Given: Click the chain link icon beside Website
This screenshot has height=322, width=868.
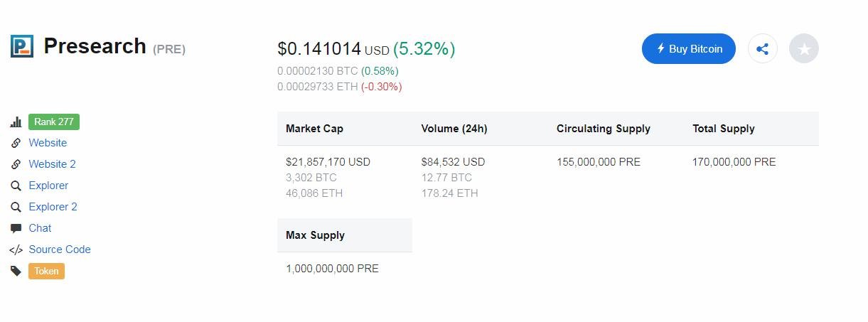Looking at the screenshot, I should (x=16, y=143).
